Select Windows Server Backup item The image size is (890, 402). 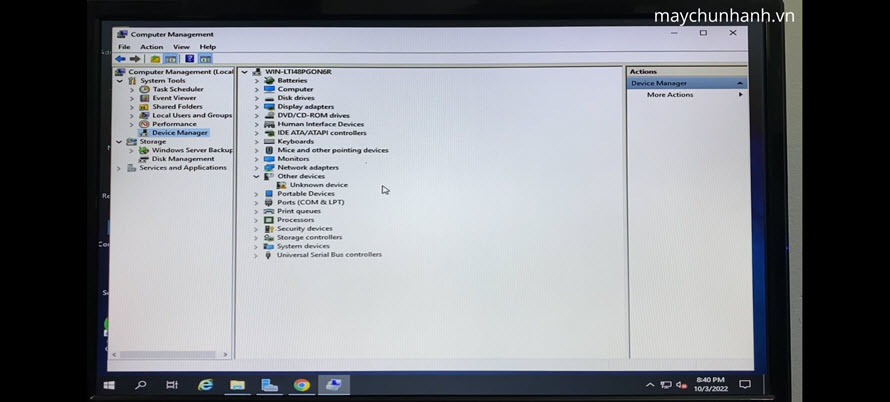(x=192, y=150)
